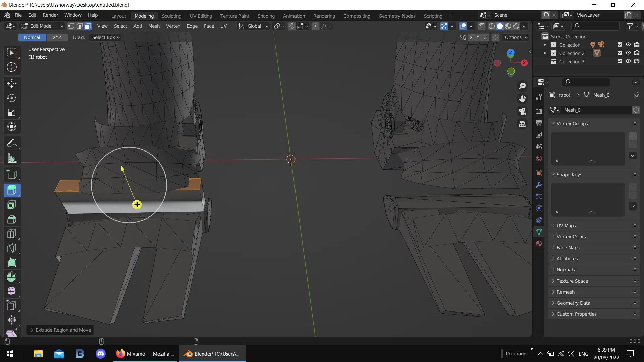Viewport: 644px width, 362px height.
Task: Select the Scale tool
Action: pos(12,112)
